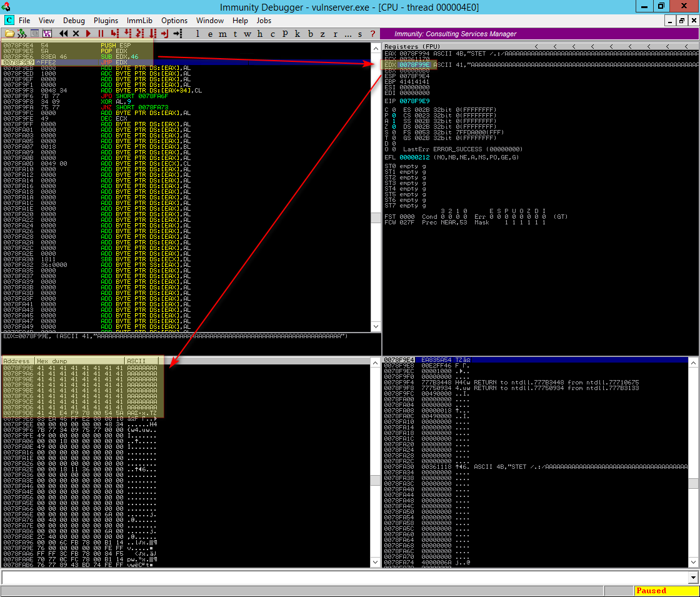This screenshot has width=700, height=597.
Task: Click the Step over toolbar icon
Action: tap(127, 34)
